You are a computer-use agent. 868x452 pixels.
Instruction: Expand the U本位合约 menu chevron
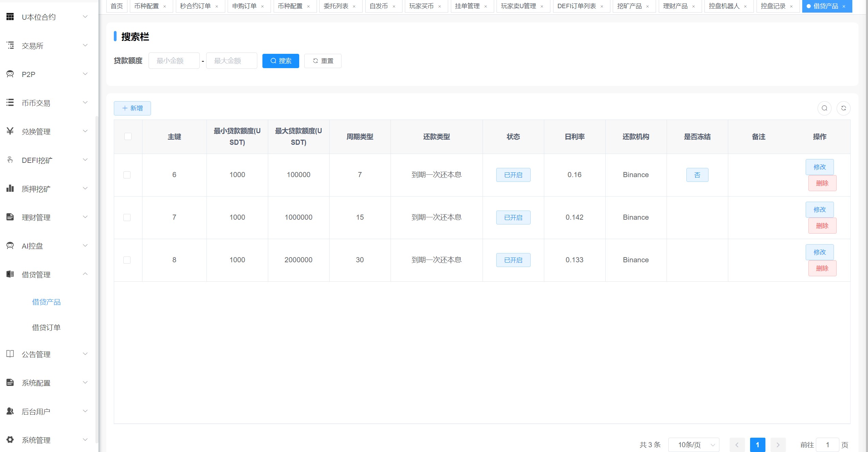(x=85, y=16)
